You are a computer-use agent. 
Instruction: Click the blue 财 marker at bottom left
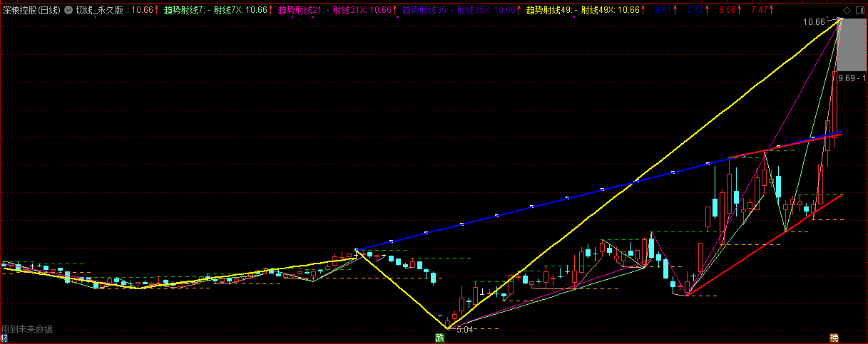pos(4,338)
